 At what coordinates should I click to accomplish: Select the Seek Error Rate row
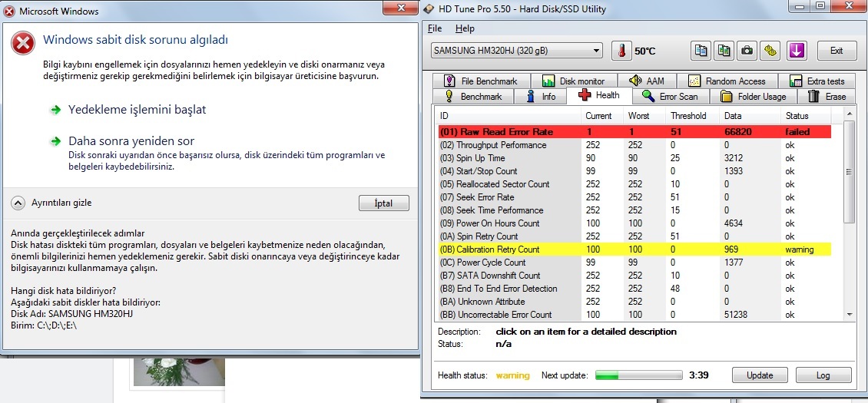tap(634, 197)
